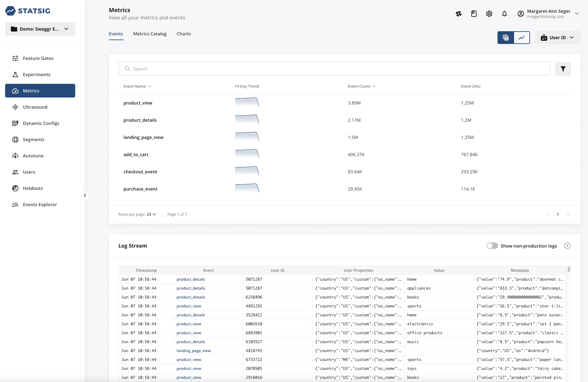Select the Segments sidebar icon

point(15,139)
